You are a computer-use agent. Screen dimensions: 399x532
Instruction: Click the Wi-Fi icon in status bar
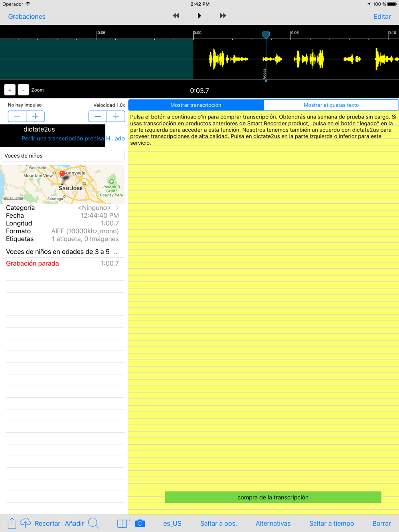28,4
